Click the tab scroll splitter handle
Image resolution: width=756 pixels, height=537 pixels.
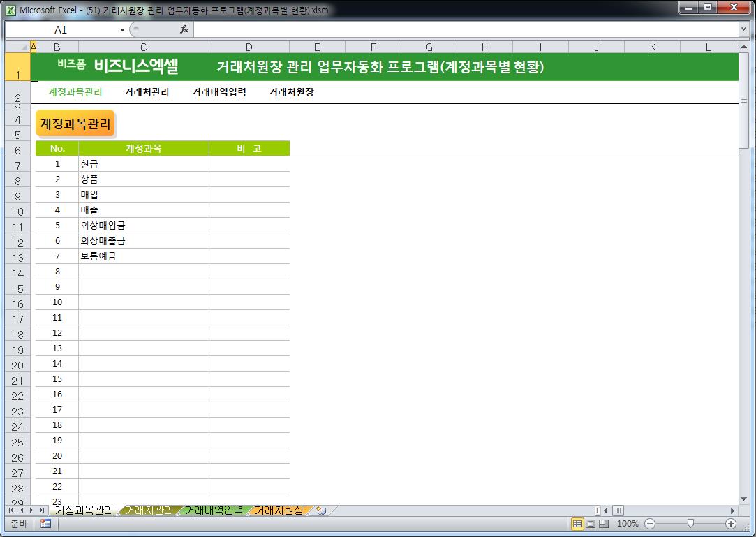[598, 510]
